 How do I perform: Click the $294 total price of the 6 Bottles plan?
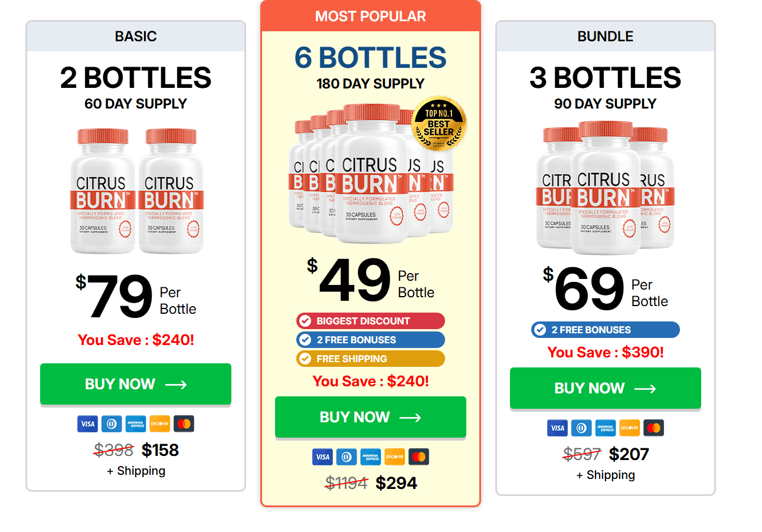click(x=396, y=483)
